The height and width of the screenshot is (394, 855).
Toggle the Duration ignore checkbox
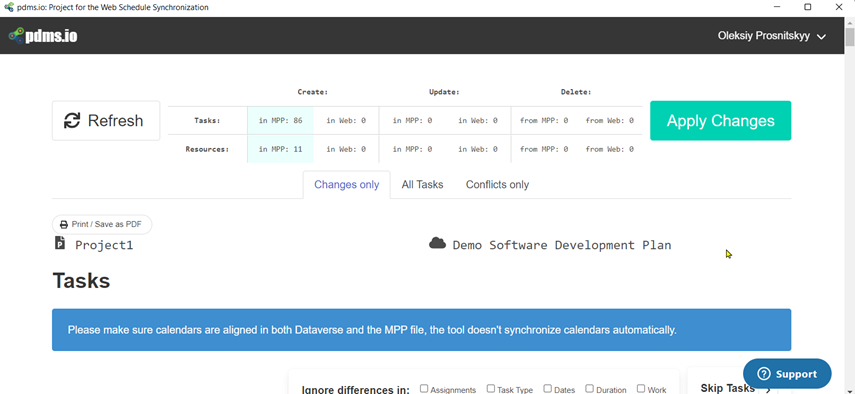click(x=589, y=389)
